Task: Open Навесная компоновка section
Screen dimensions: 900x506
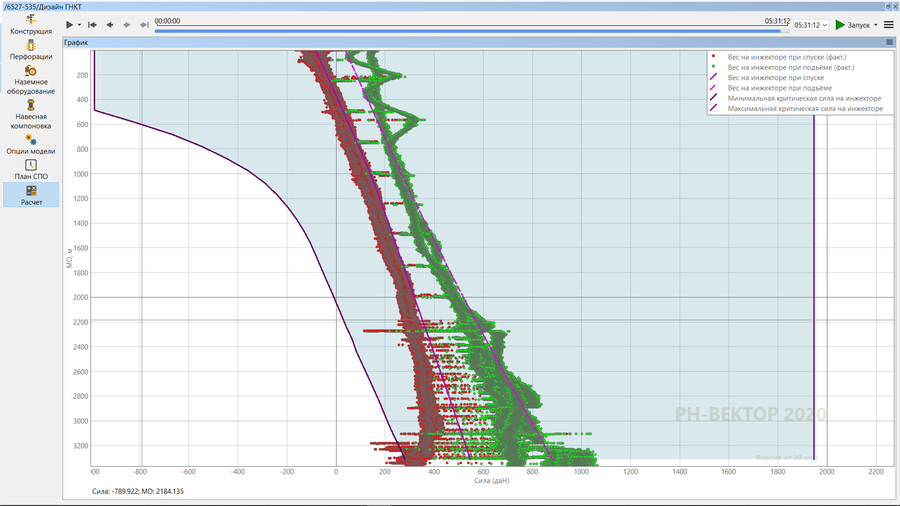Action: point(30,115)
